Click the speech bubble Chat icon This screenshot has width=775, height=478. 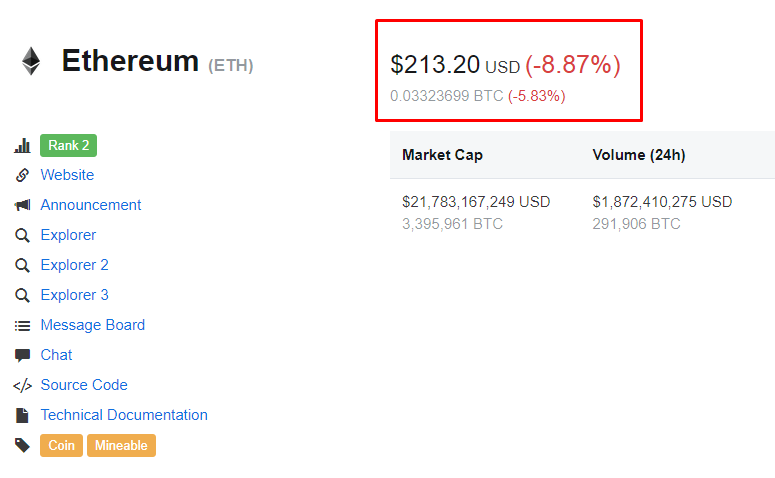click(x=22, y=355)
